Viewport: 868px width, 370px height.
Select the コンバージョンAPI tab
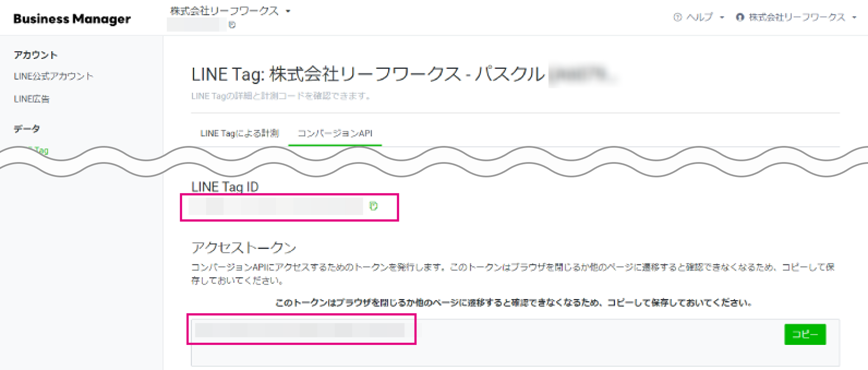(335, 133)
